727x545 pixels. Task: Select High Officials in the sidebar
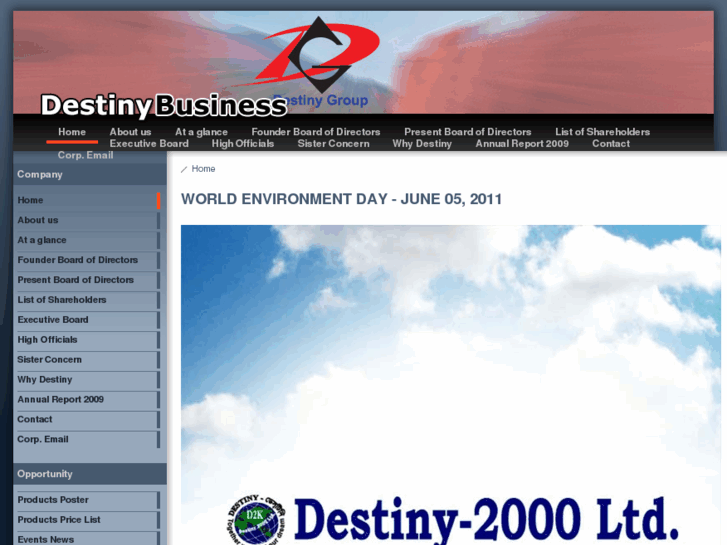[x=89, y=340]
